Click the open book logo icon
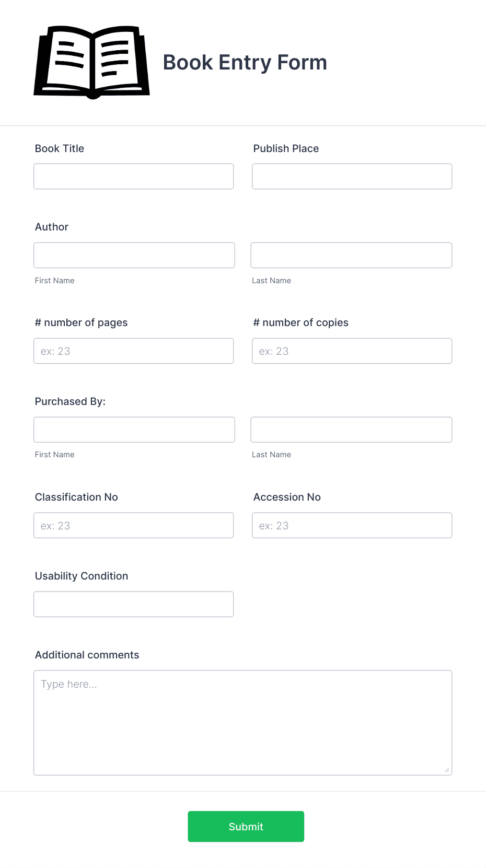Viewport: 486px width, 868px height. [x=91, y=62]
